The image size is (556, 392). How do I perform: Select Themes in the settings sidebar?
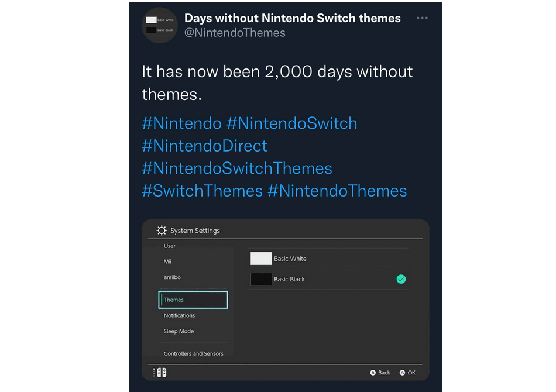193,300
